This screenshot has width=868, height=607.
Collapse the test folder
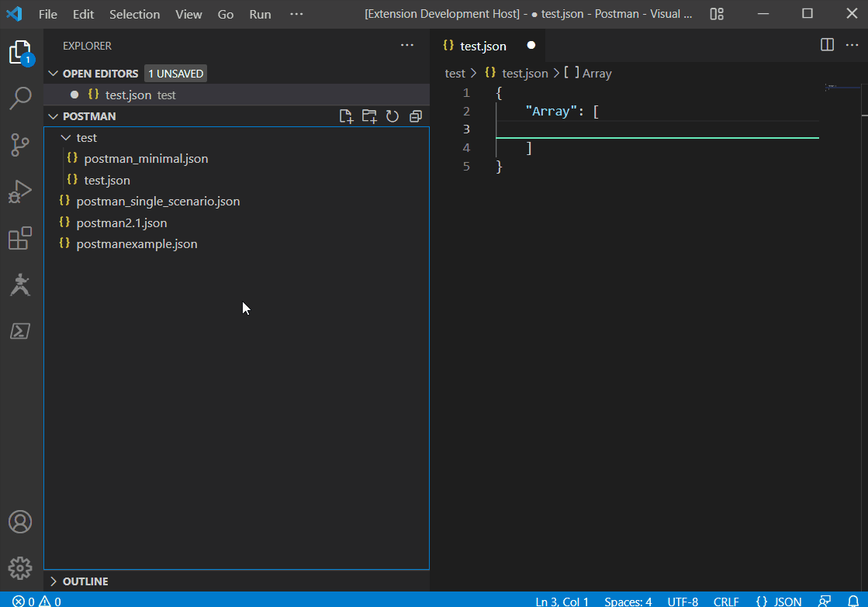[x=65, y=137]
